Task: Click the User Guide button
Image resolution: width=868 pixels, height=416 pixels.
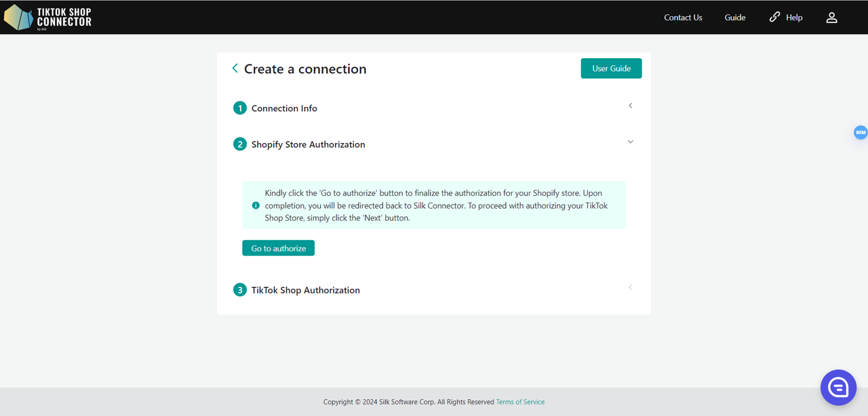Action: [x=611, y=68]
